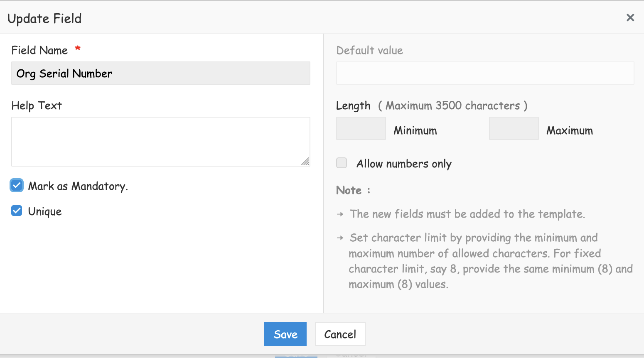The height and width of the screenshot is (358, 644).
Task: Click the Help Text resize handle
Action: coord(305,162)
